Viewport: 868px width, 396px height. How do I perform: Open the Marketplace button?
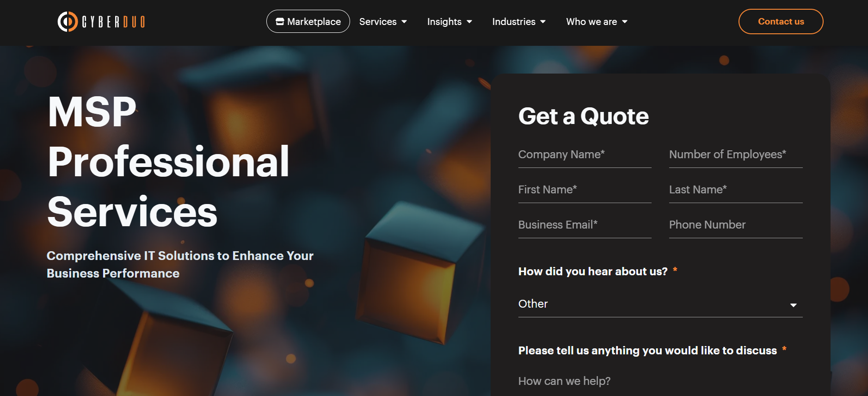coord(308,21)
